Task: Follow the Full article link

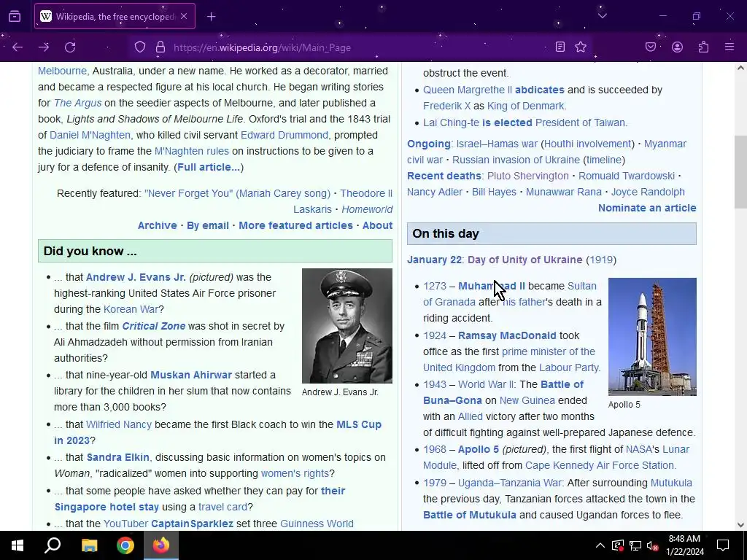Action: pos(209,167)
